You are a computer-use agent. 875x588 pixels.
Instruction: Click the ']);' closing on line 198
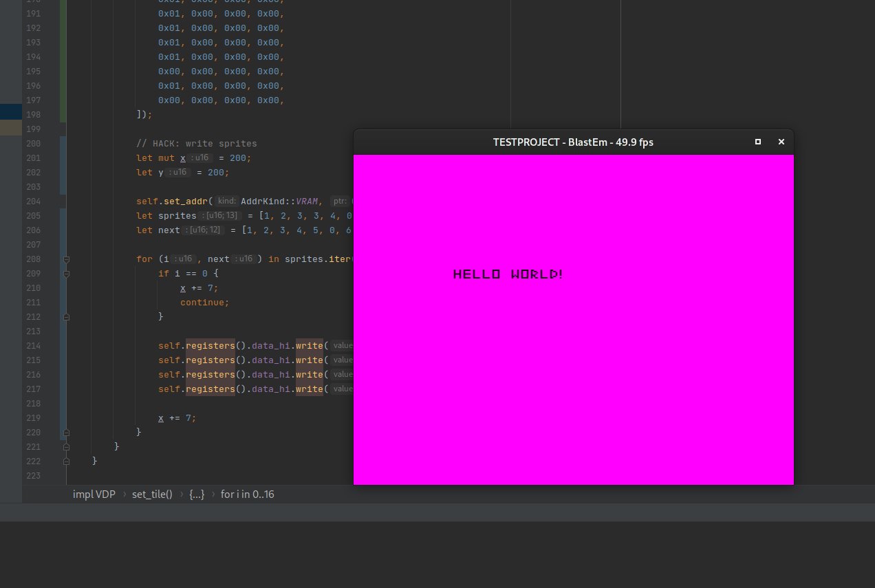(144, 115)
